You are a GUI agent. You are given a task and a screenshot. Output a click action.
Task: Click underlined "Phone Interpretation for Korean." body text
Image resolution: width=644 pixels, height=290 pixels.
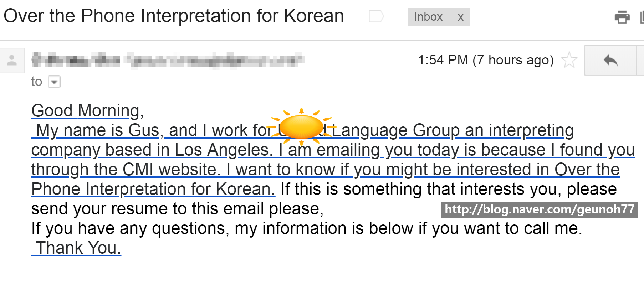[x=153, y=189]
